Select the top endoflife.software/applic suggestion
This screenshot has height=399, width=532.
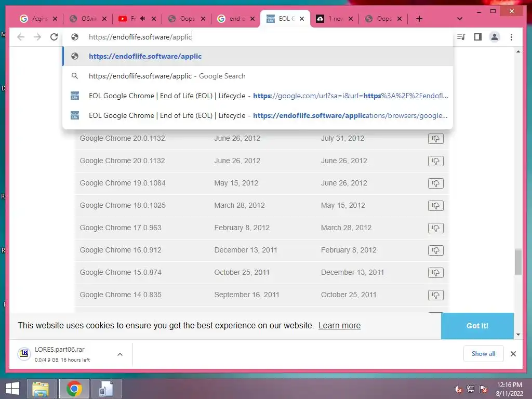point(258,56)
